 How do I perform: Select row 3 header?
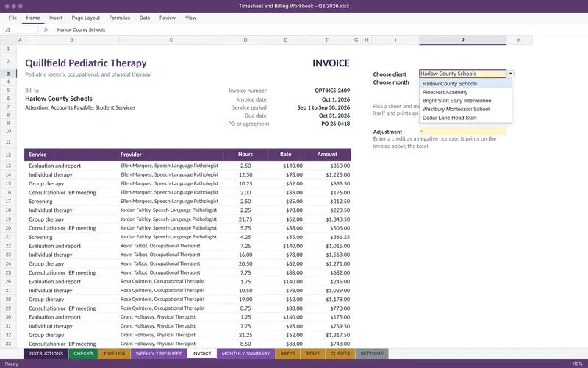8,74
